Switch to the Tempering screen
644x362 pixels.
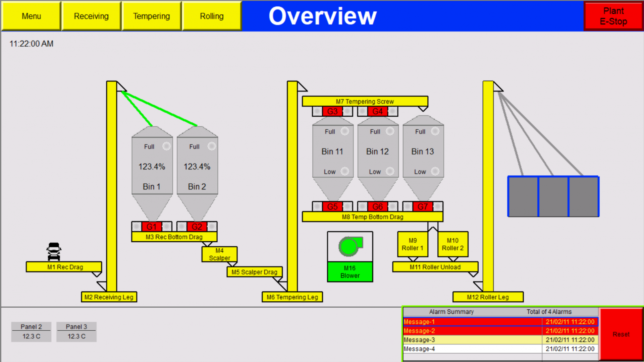[152, 16]
